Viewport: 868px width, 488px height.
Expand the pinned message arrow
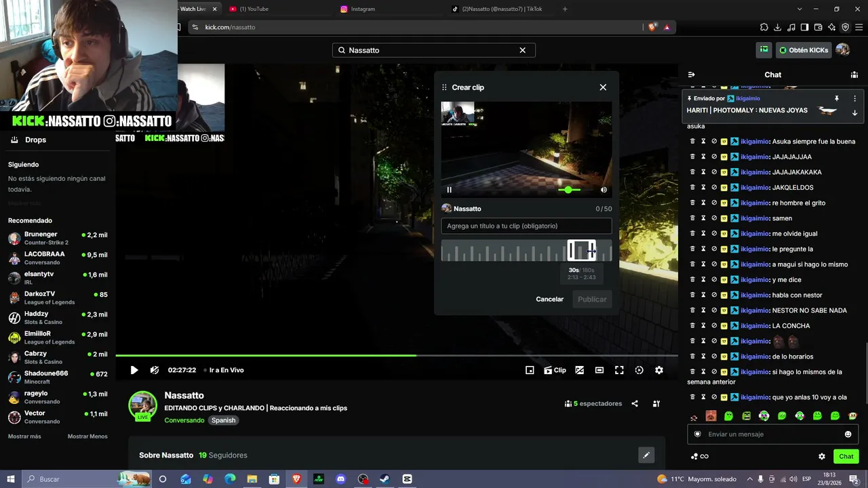pyautogui.click(x=854, y=113)
